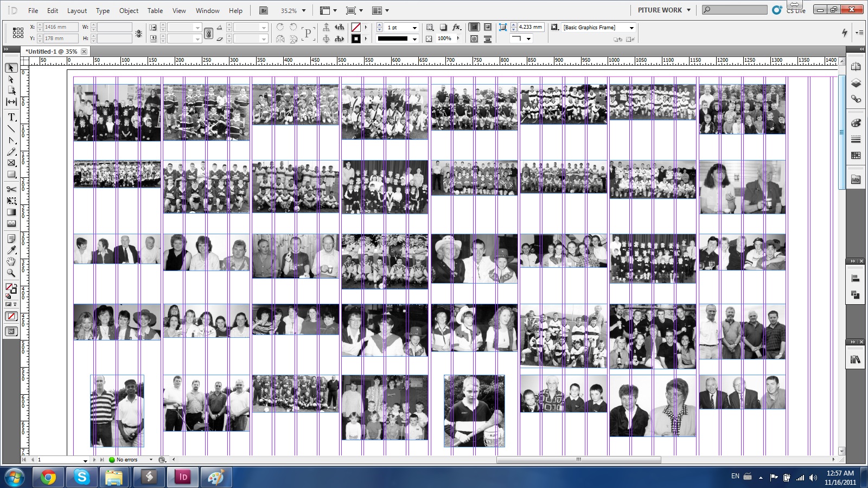
Task: Select the Rectangle Frame tool
Action: 11,163
